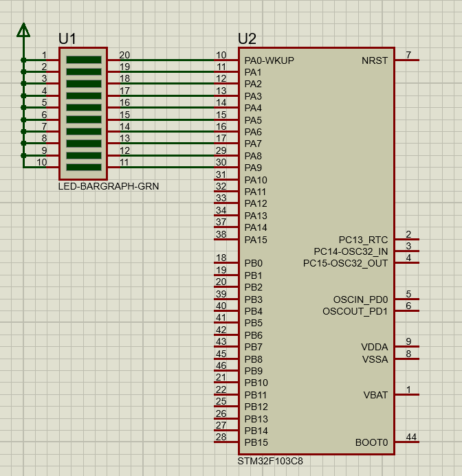The width and height of the screenshot is (462, 476).
Task: Click the STM32F103C8 part name label
Action: (270, 461)
